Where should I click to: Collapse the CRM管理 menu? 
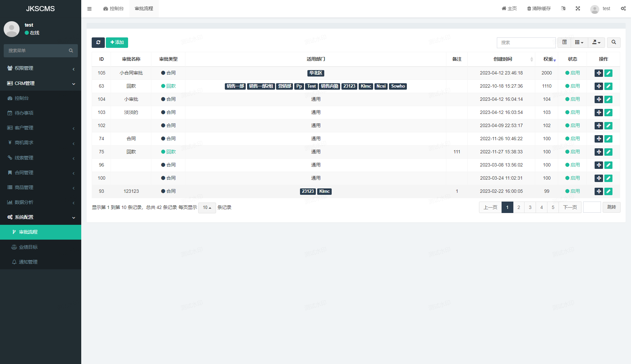point(40,83)
